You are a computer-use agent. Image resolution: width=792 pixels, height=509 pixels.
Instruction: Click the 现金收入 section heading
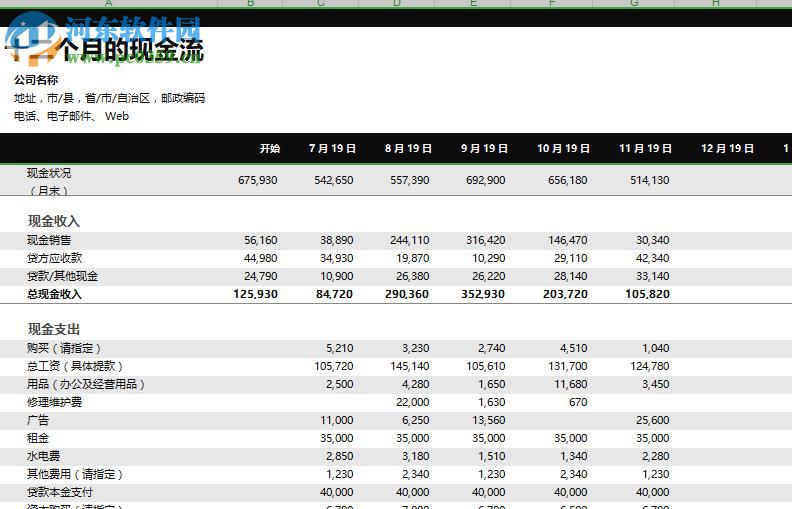point(54,221)
